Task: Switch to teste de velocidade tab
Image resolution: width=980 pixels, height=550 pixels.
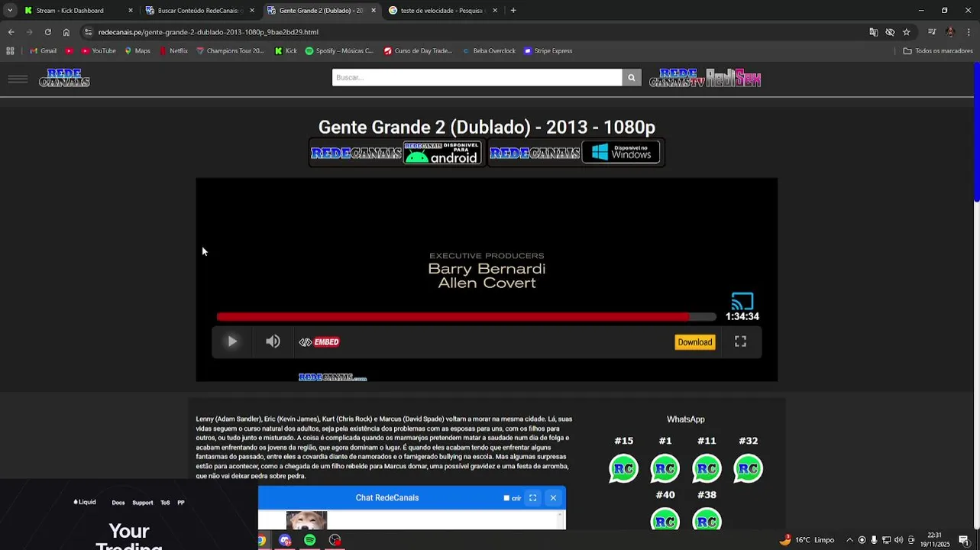Action: tap(443, 11)
